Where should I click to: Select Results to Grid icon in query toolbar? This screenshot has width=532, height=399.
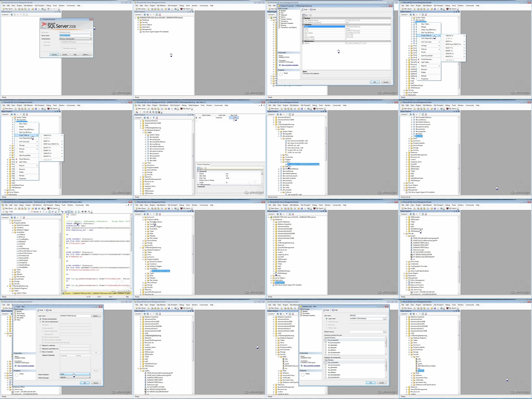pyautogui.click(x=69, y=212)
